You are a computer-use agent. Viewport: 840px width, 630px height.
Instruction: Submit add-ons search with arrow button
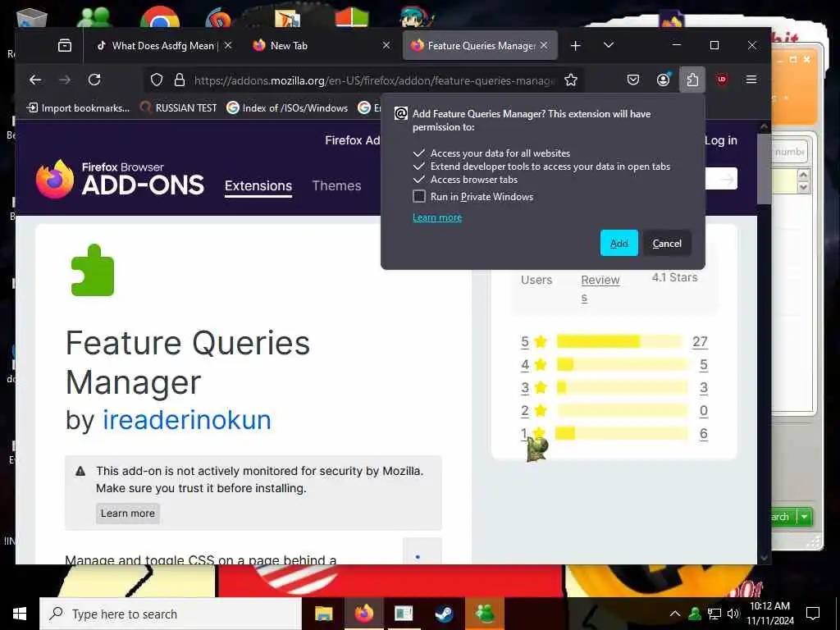point(727,179)
